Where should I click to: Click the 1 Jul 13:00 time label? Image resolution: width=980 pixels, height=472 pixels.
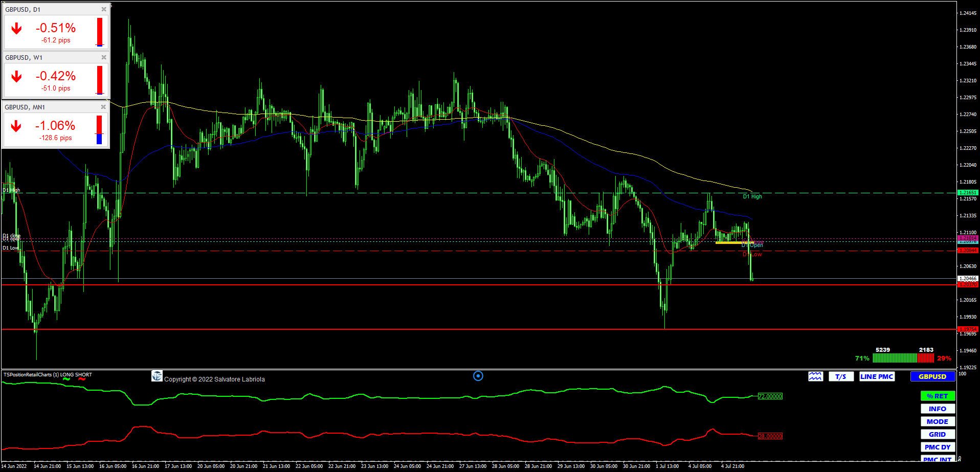[667, 466]
